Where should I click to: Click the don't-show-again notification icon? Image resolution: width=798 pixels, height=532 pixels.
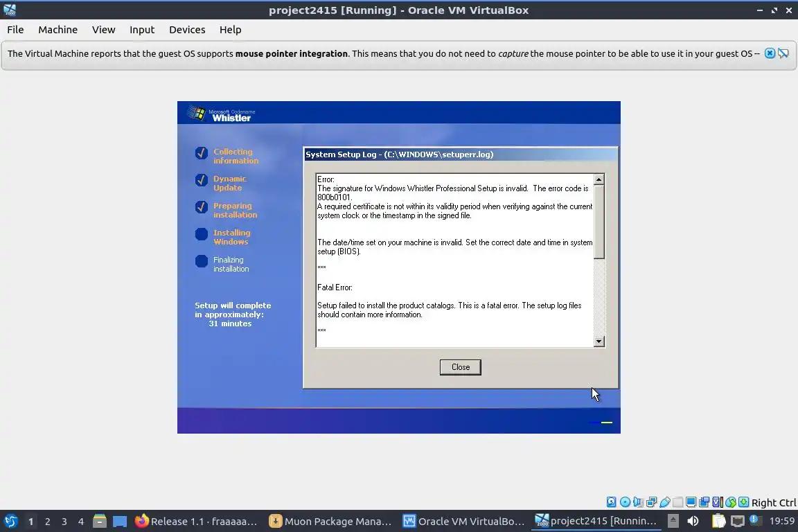(x=783, y=53)
